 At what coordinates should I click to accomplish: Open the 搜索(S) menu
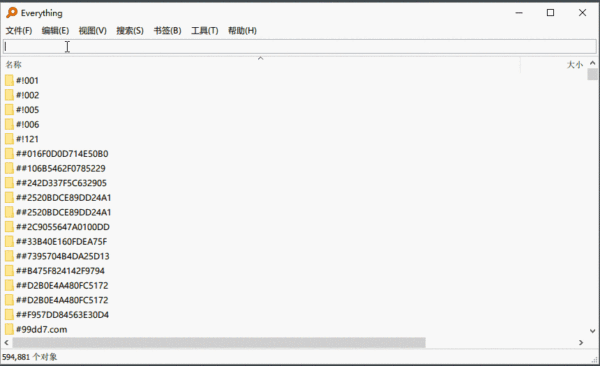pos(130,31)
